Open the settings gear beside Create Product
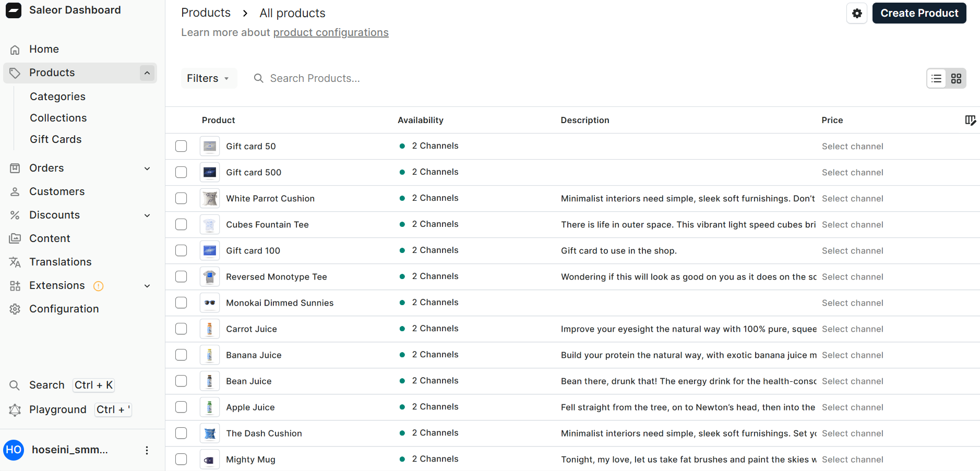This screenshot has height=471, width=980. click(x=856, y=13)
